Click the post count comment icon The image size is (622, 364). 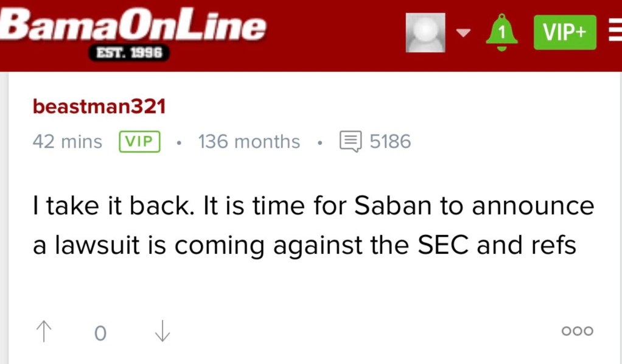pyautogui.click(x=350, y=142)
